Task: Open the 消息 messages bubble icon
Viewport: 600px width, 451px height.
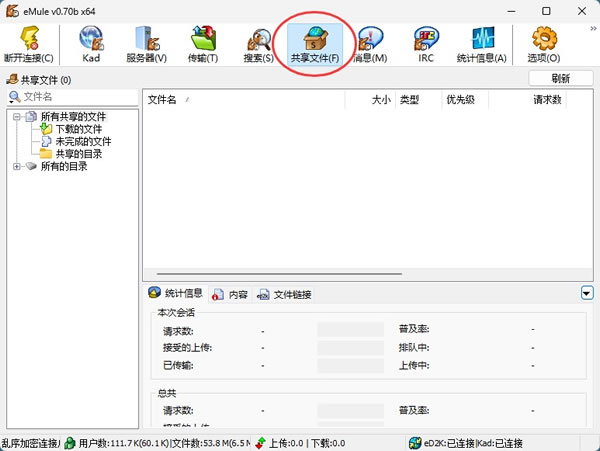Action: 370,38
